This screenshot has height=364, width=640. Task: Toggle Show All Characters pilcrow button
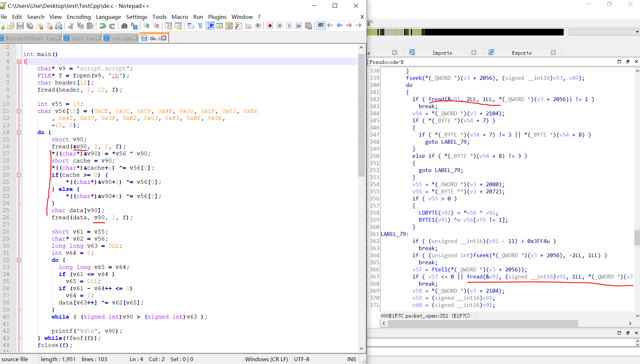coord(200,26)
